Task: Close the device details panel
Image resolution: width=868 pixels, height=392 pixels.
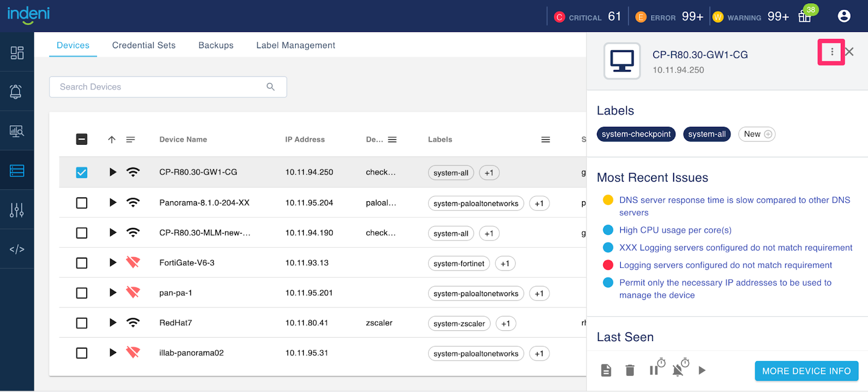Action: pos(850,52)
